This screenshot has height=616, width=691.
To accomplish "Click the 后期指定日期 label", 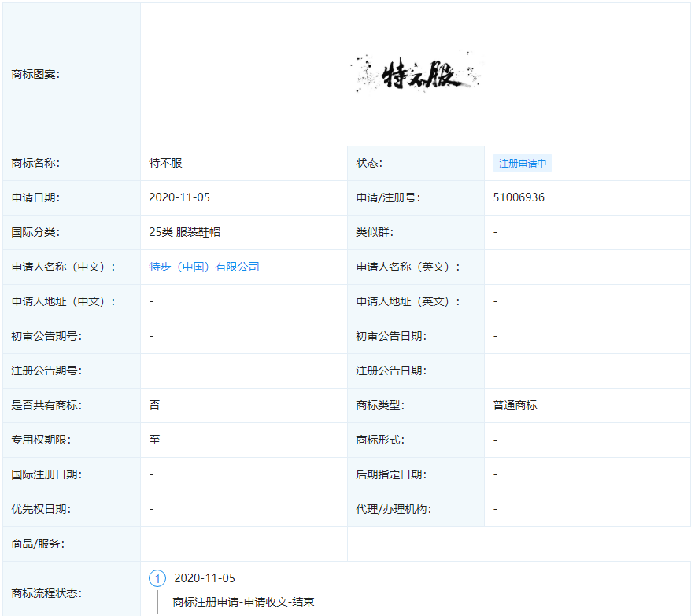I will [x=391, y=474].
